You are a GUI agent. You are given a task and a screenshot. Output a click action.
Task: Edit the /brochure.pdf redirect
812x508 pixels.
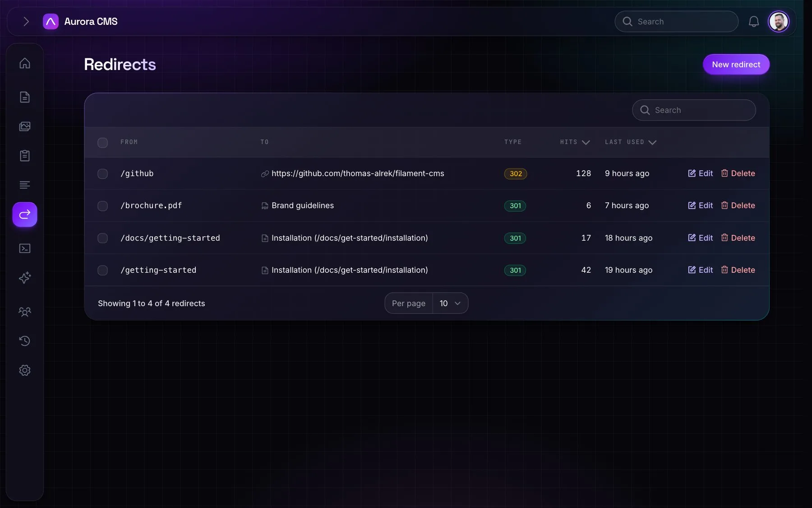tap(700, 205)
